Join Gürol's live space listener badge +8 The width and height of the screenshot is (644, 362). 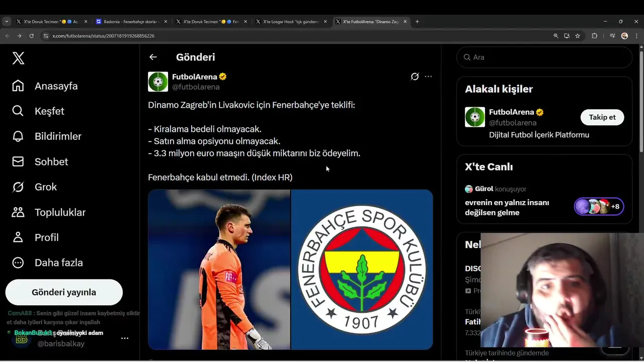point(599,206)
